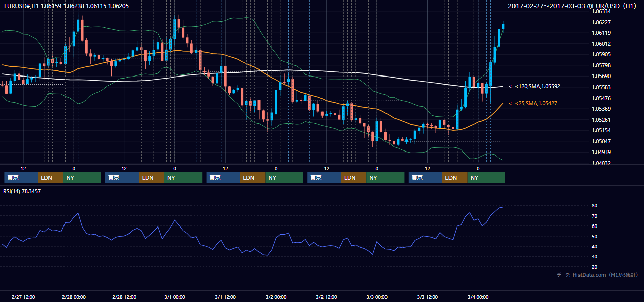Screen dimensions: 644x302
Task: Click the HistData.com data source credit
Action: click(x=597, y=275)
